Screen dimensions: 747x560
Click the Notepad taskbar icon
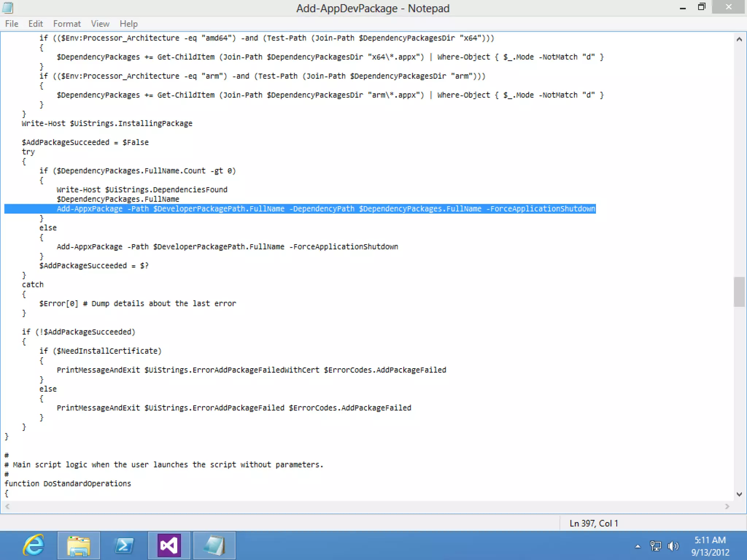214,545
